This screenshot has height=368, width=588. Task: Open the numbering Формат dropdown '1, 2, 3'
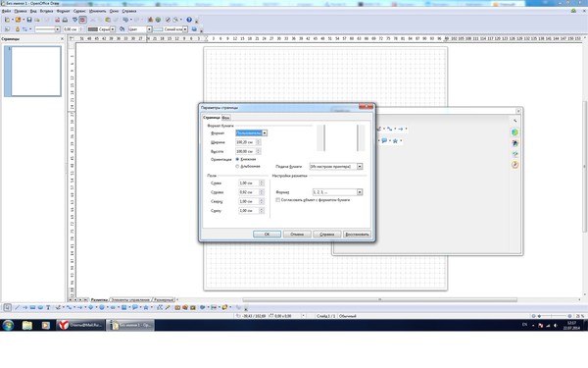point(360,192)
